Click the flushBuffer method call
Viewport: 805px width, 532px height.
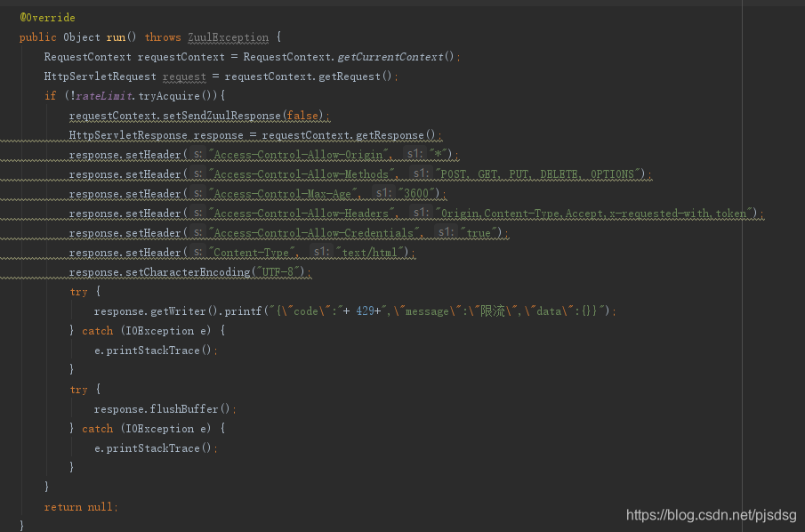click(x=184, y=408)
